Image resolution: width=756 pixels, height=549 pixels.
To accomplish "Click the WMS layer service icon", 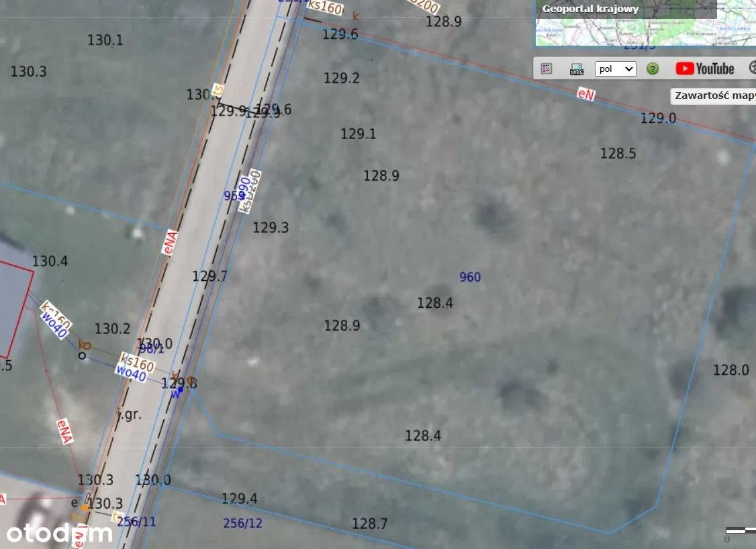I will click(576, 69).
